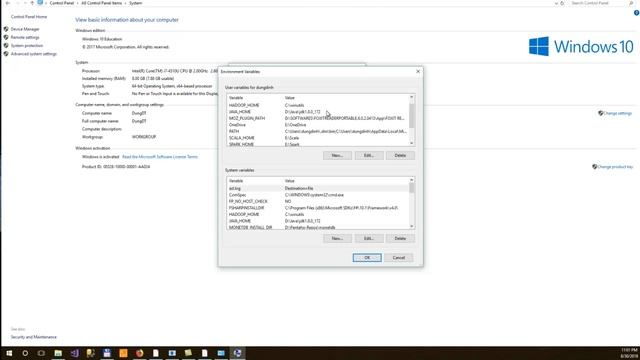Open Security and Maintenance link
The width and height of the screenshot is (640, 360).
33,337
